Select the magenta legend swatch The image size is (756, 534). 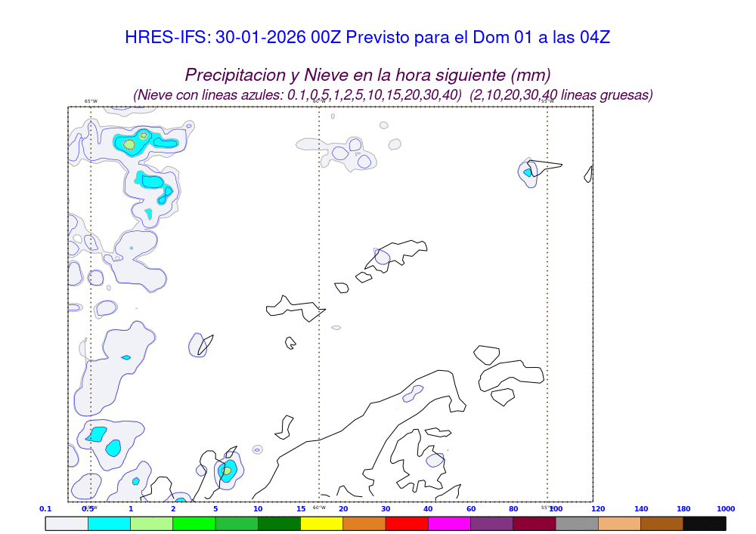[449, 523]
